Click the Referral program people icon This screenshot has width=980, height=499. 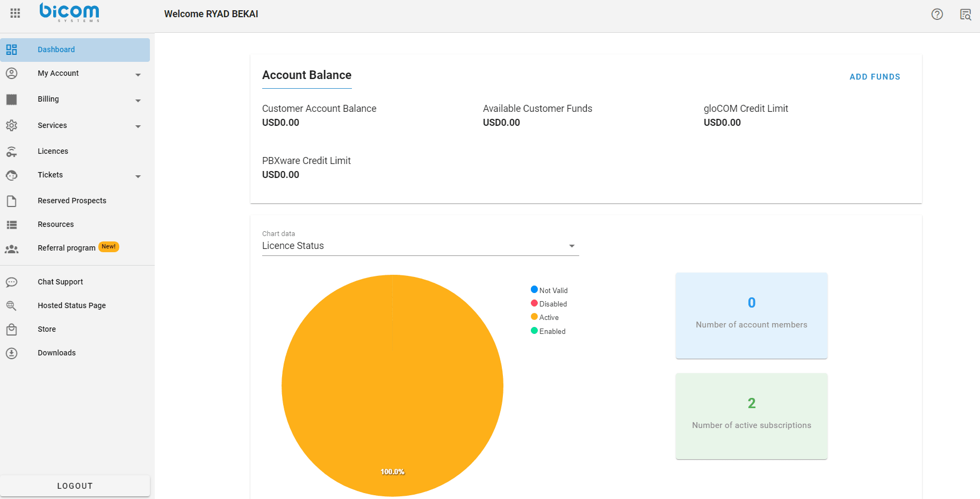pos(11,248)
